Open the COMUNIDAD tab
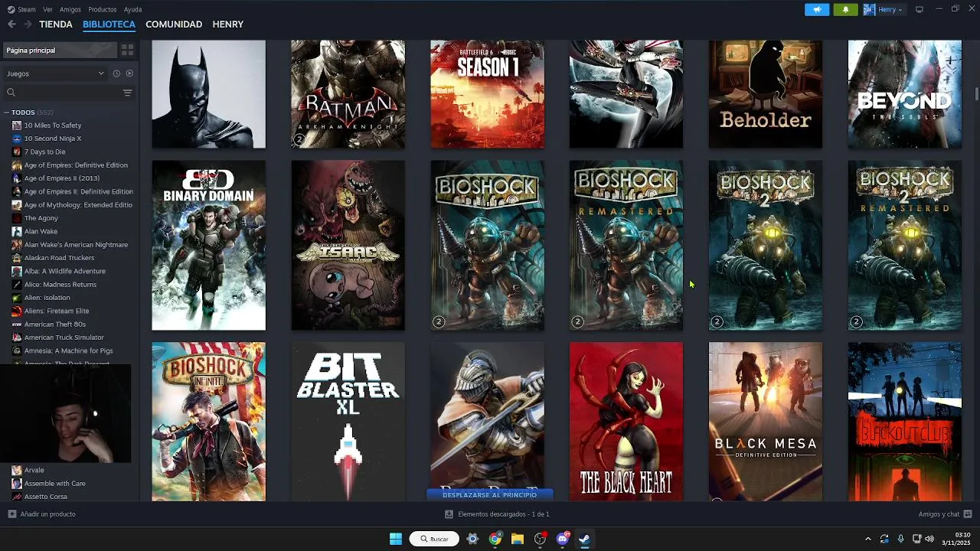The image size is (980, 551). click(174, 24)
